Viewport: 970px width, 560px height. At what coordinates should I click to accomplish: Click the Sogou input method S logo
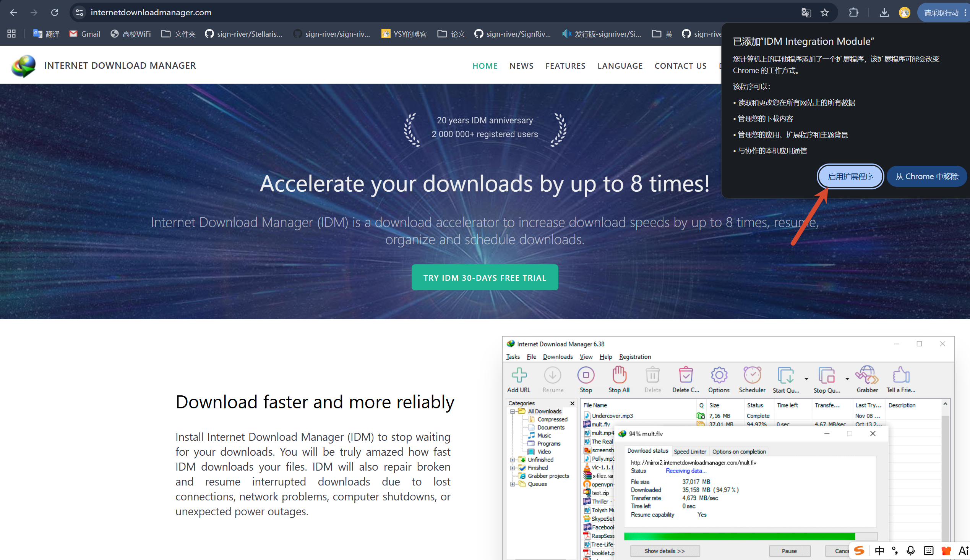pos(859,551)
